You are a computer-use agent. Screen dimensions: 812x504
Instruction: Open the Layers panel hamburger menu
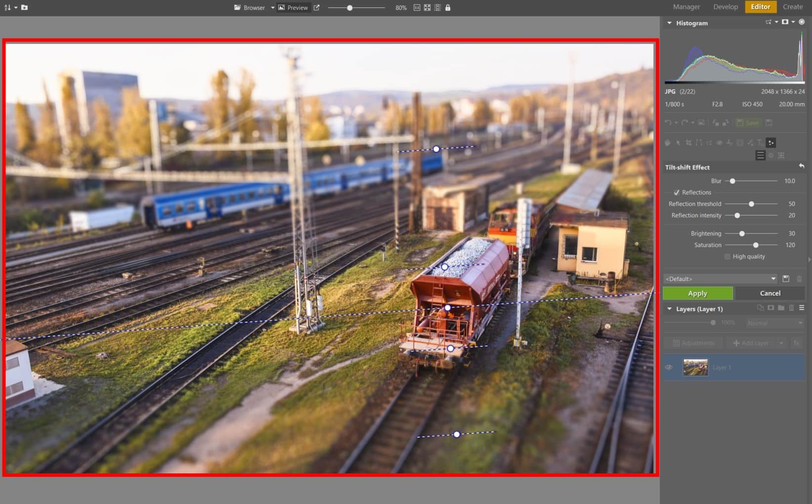click(x=802, y=308)
